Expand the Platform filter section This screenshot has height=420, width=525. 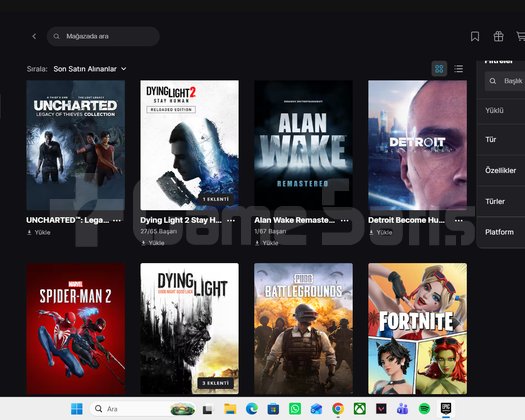(501, 232)
